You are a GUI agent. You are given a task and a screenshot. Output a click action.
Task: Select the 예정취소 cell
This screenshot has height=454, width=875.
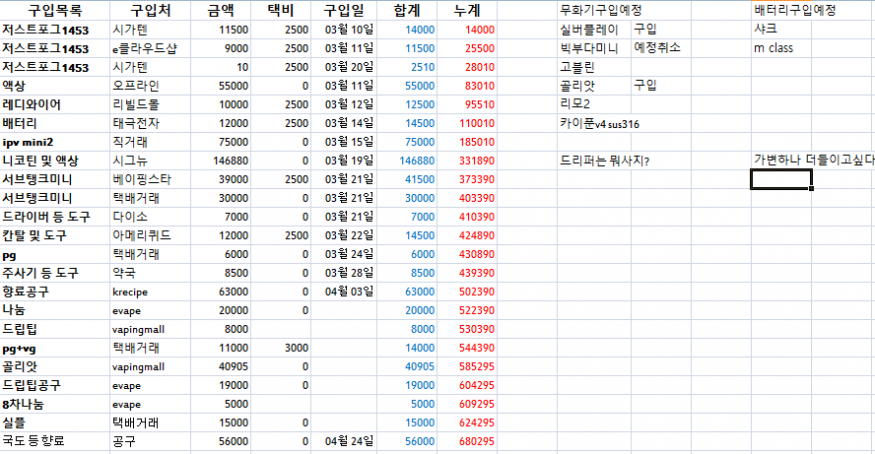[x=661, y=49]
